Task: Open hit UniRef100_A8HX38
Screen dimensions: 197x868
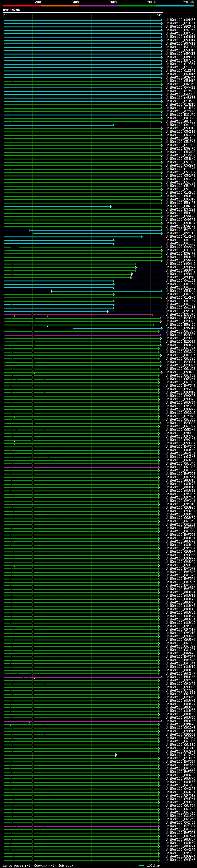Action: (180, 20)
